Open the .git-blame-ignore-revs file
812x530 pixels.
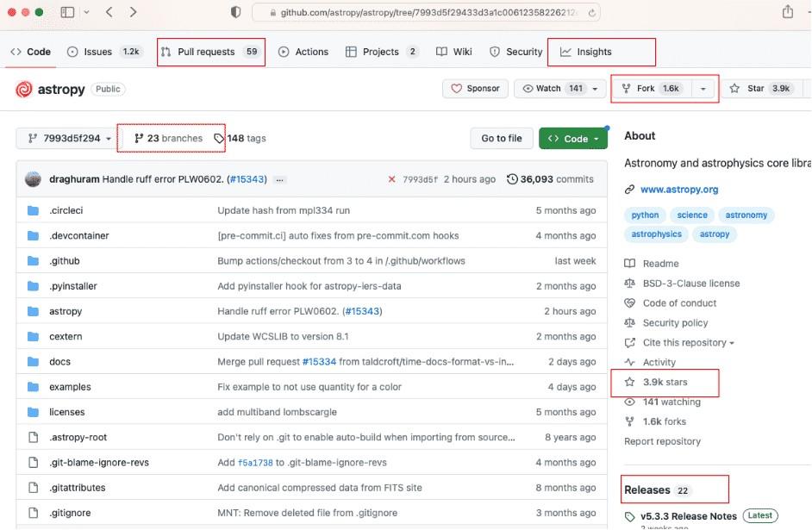coord(99,462)
